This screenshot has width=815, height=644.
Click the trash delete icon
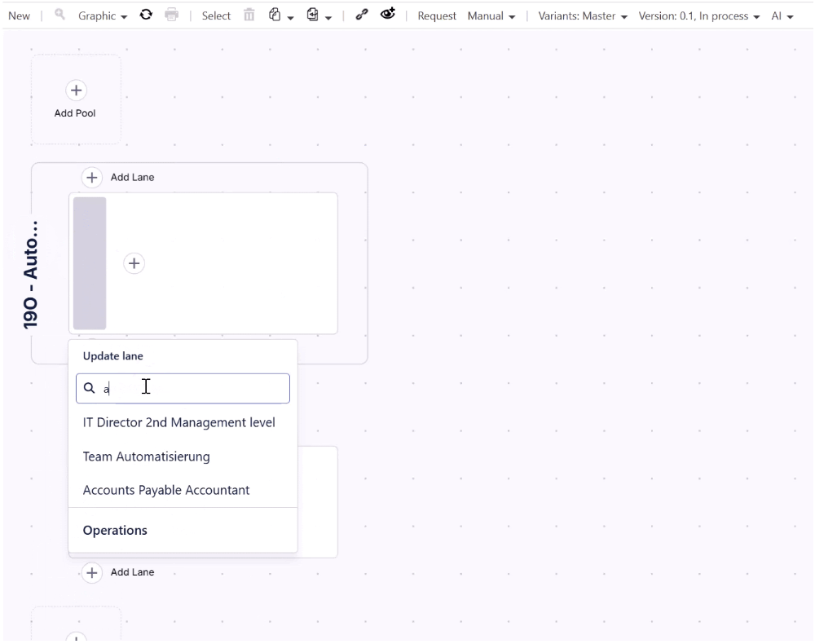click(249, 15)
